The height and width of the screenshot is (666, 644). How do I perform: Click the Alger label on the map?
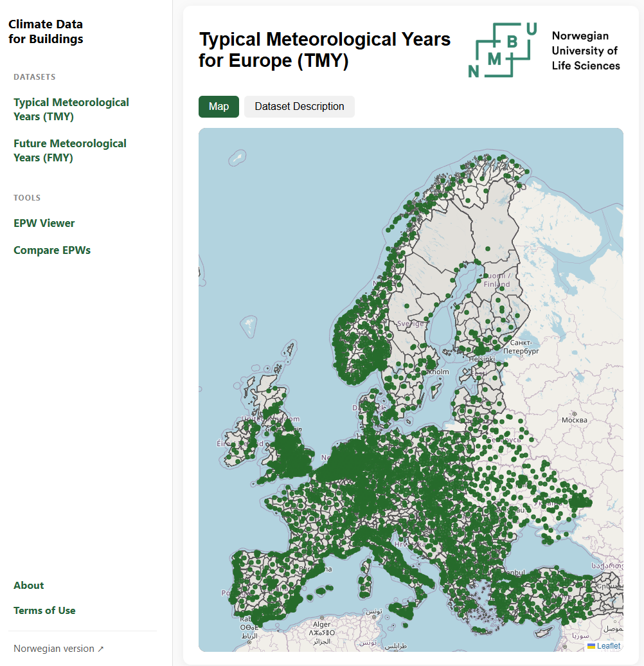point(321,624)
